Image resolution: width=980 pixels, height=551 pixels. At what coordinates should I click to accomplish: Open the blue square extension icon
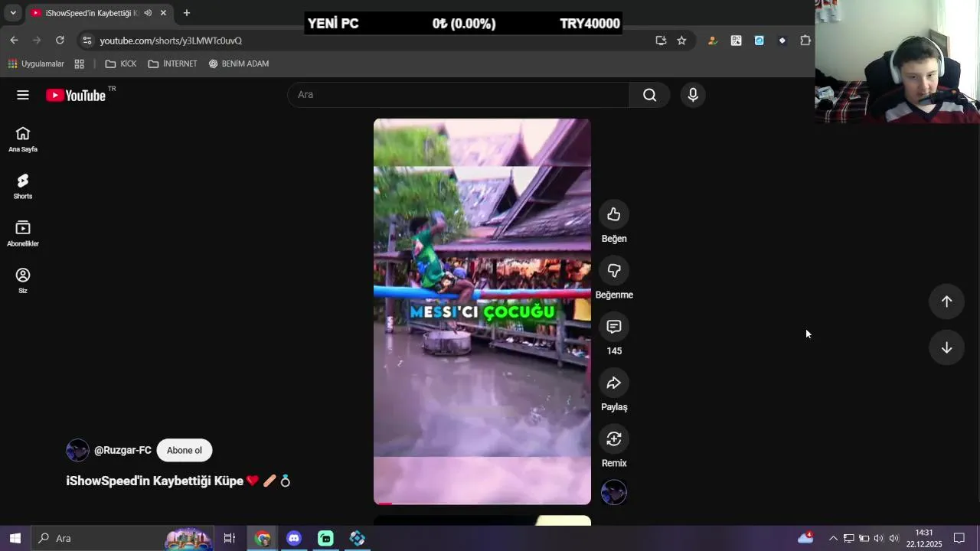tap(759, 41)
